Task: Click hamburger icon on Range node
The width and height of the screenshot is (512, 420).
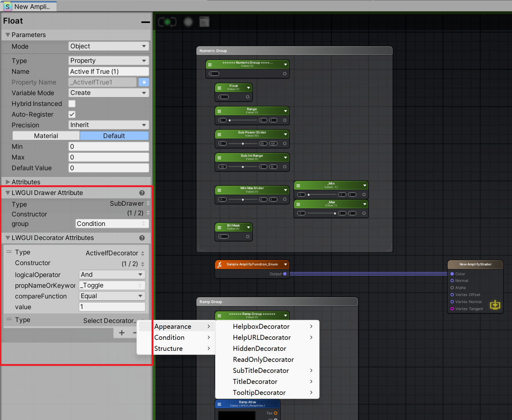Action: pos(219,111)
